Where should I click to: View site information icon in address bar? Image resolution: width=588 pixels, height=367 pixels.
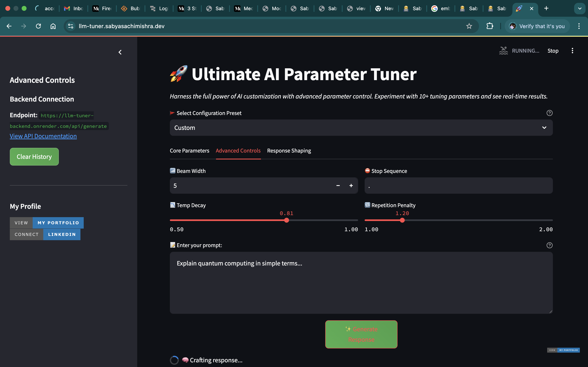(70, 26)
